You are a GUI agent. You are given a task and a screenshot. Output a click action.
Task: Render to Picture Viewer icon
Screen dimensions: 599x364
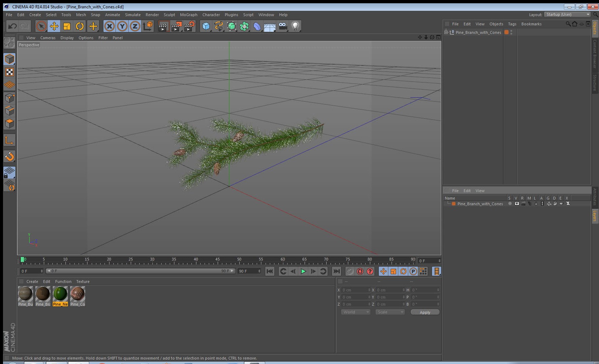pyautogui.click(x=177, y=26)
